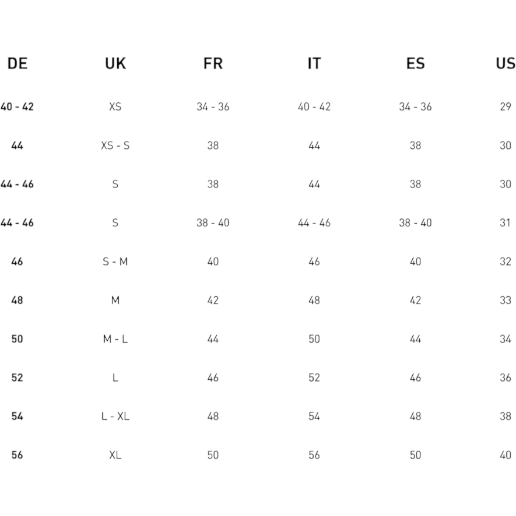Click the US column header

pos(505,63)
